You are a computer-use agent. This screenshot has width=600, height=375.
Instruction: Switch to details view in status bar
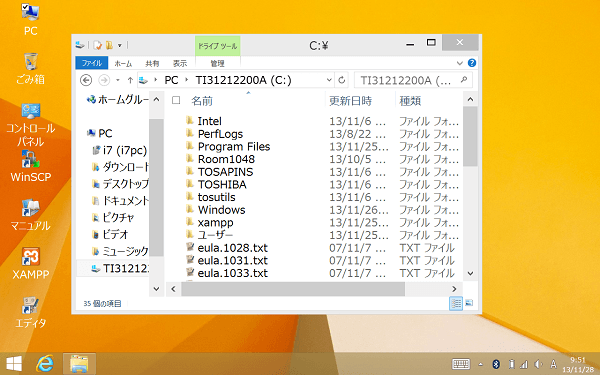click(456, 303)
